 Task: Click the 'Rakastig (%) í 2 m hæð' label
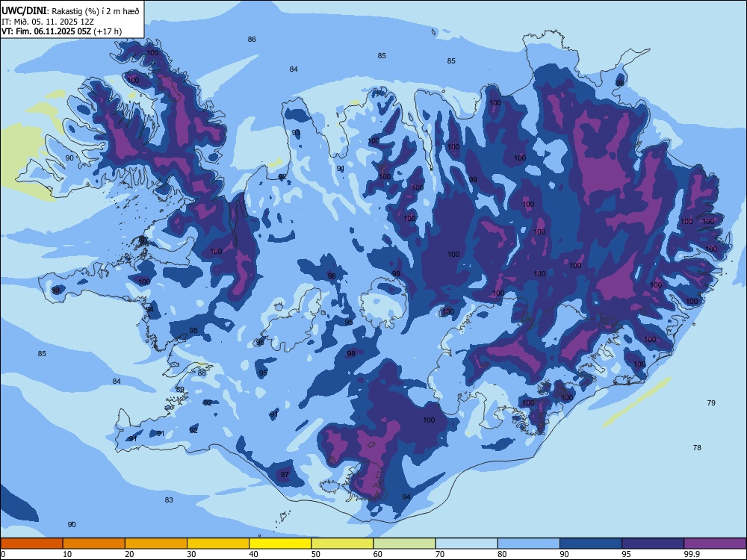96,11
